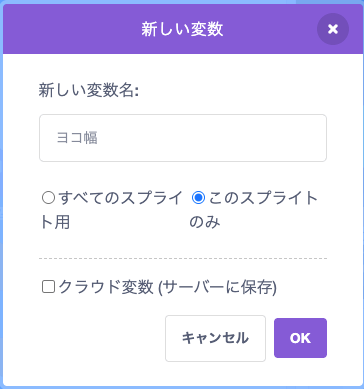This screenshot has width=364, height=389.
Task: Click the blue filled scope radio circle
Action: [x=198, y=198]
